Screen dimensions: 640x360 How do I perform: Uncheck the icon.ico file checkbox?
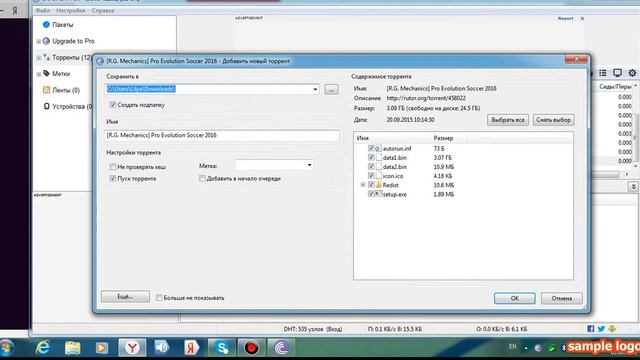pyautogui.click(x=371, y=176)
